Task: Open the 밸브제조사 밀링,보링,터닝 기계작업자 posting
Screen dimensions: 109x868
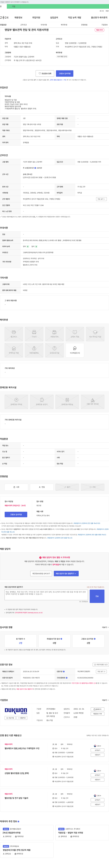Action: 22,748
